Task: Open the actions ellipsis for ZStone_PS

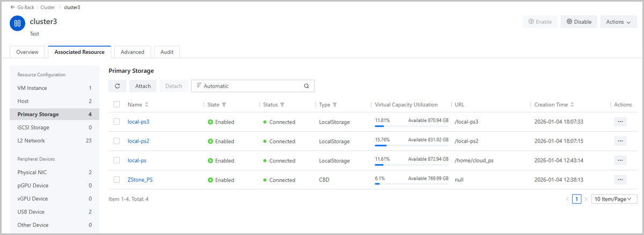Action: click(x=620, y=180)
